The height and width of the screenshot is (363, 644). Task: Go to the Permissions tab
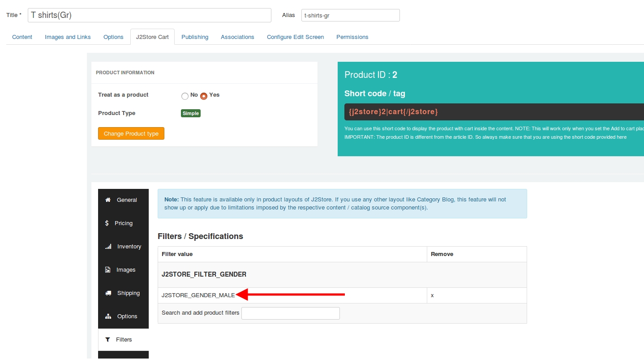click(x=352, y=37)
